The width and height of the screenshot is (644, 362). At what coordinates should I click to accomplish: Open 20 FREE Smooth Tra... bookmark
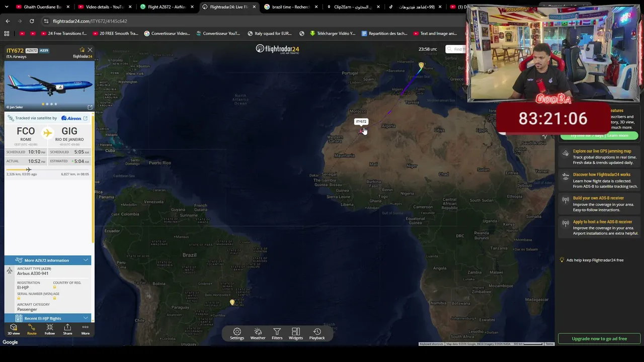tap(115, 34)
